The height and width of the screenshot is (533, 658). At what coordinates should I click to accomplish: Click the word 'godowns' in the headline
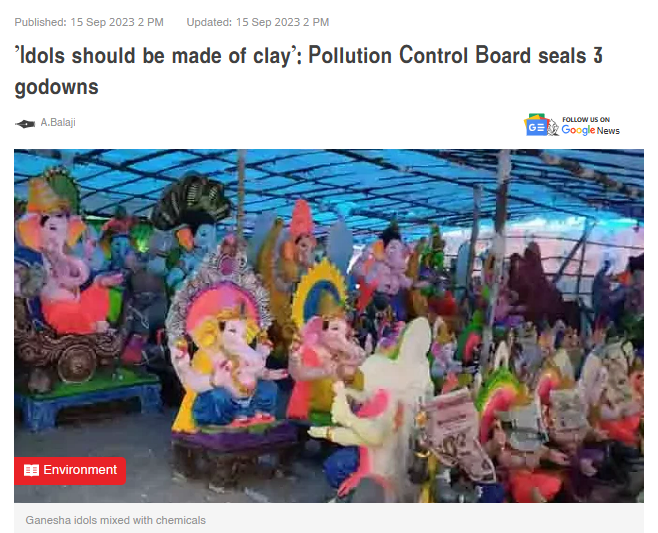tap(56, 87)
